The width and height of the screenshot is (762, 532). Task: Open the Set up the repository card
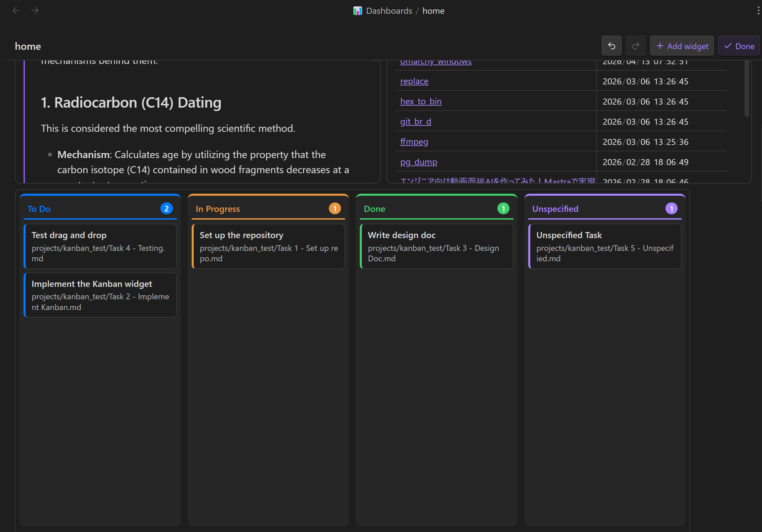(x=268, y=246)
